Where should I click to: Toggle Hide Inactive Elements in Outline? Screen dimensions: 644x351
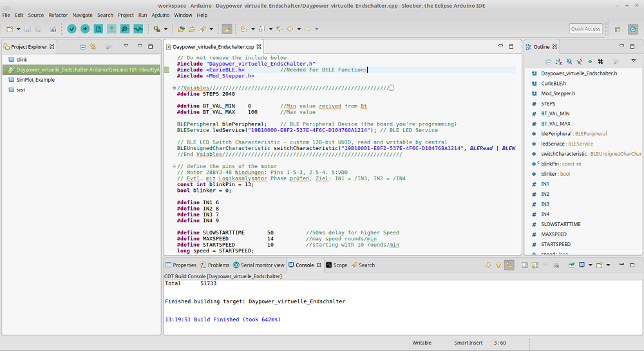tap(600, 62)
